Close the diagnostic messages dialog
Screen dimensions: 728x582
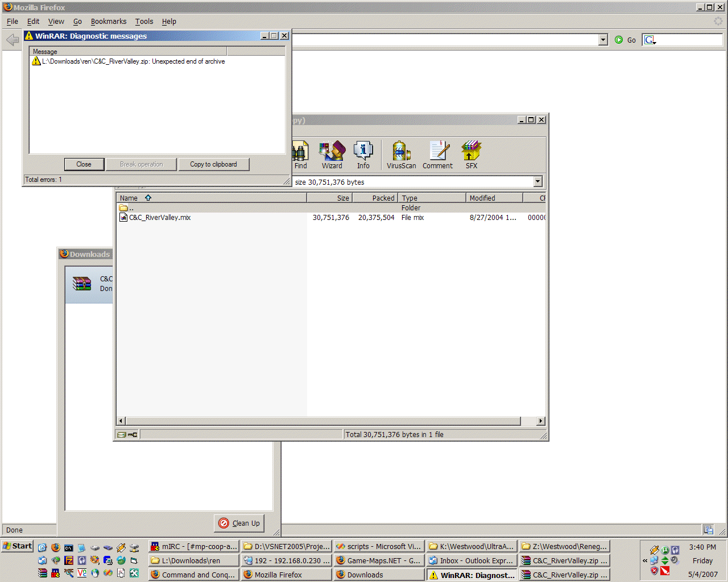pyautogui.click(x=84, y=164)
